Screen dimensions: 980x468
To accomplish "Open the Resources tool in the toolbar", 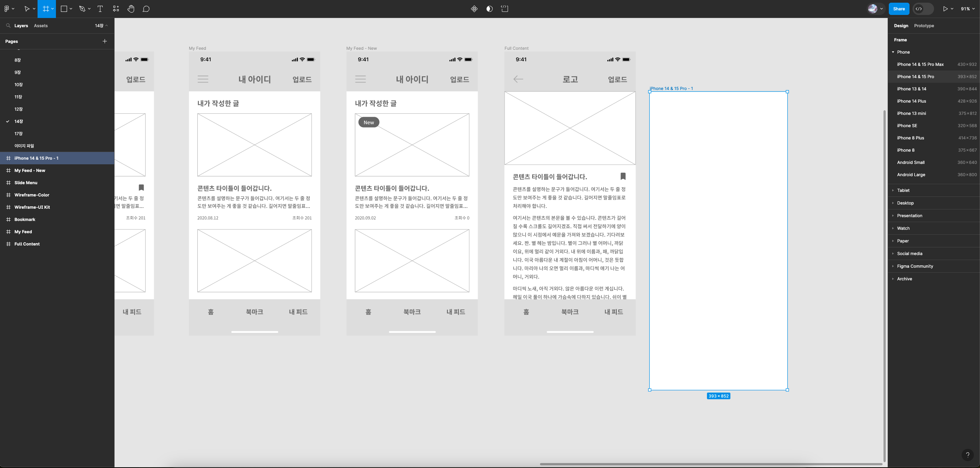I will (x=116, y=9).
